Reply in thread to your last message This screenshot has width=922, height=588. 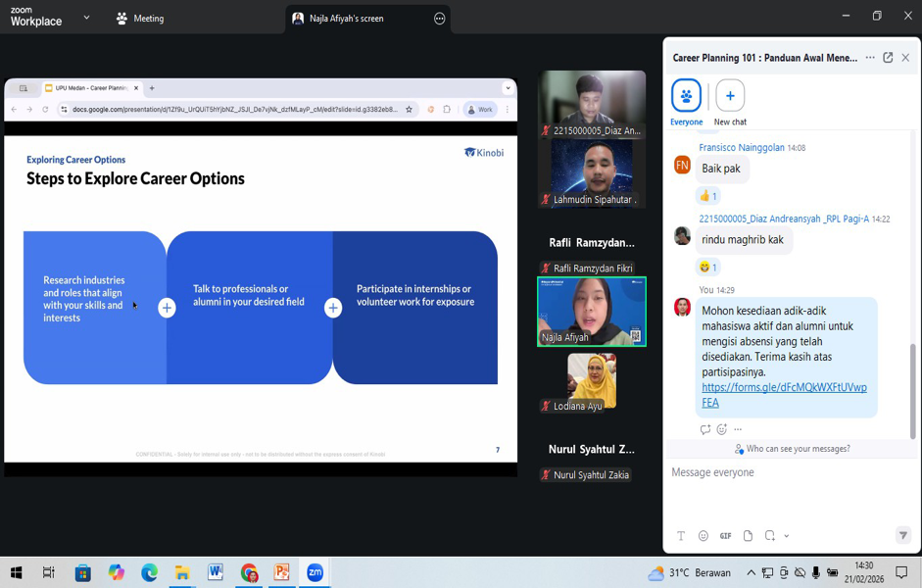[x=704, y=429]
